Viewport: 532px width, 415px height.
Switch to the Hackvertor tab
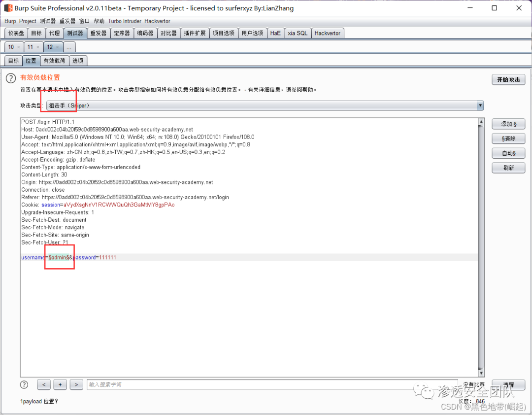(x=328, y=34)
